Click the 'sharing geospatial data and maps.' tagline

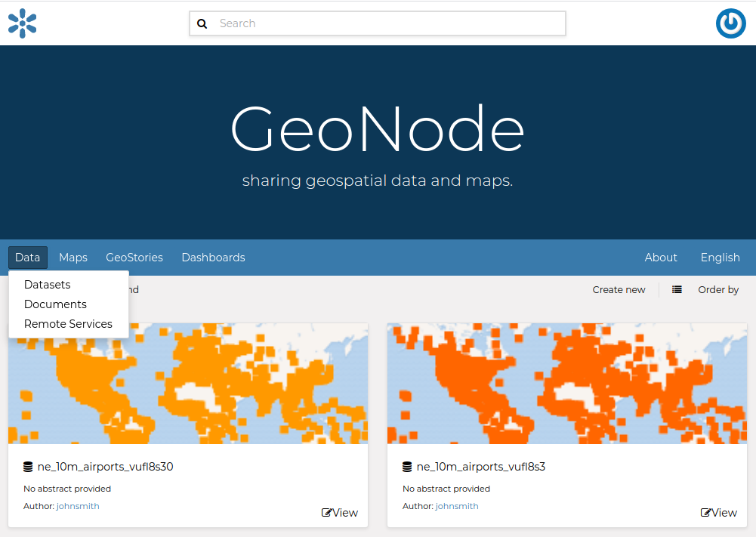378,181
